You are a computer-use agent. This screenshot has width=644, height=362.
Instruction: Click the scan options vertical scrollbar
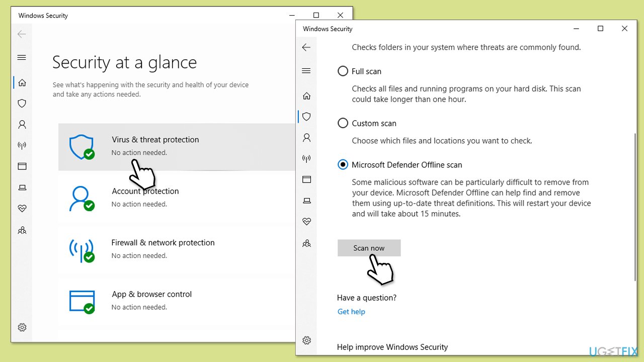pos(635,206)
